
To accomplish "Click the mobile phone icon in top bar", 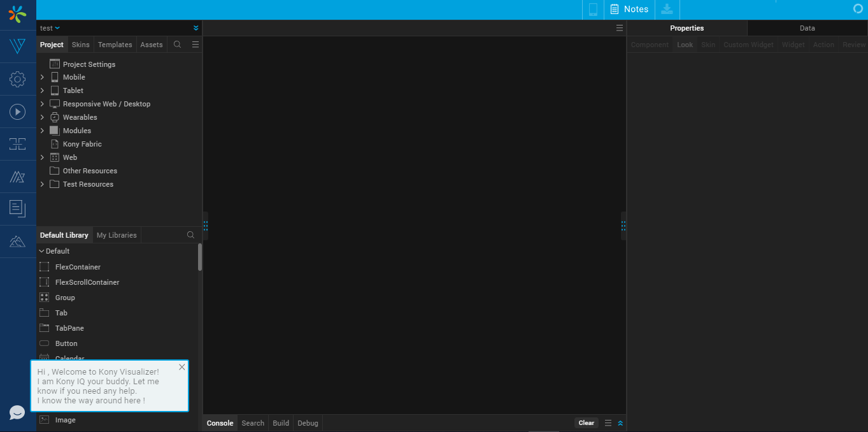I will point(593,10).
